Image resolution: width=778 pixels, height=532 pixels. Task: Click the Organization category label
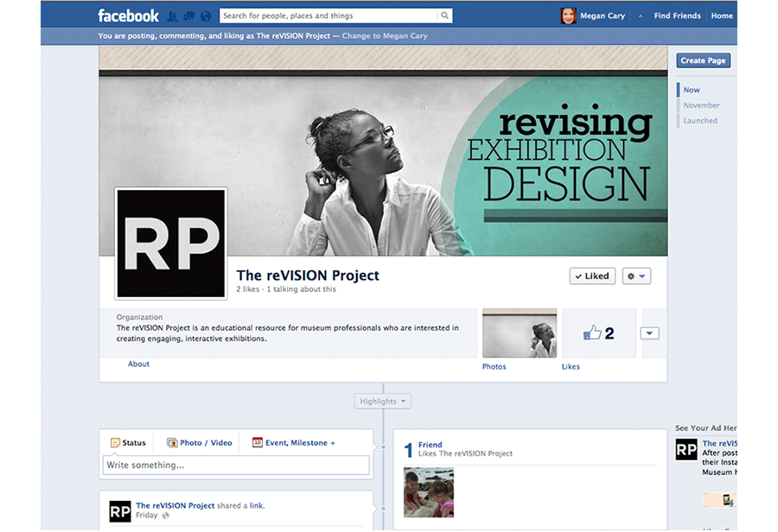(139, 317)
